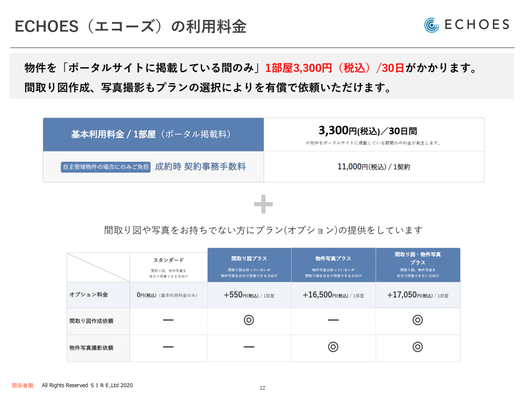This screenshot has width=525, height=394.
Task: Click the ECHOES wordmark text in the logo
Action: coord(477,24)
